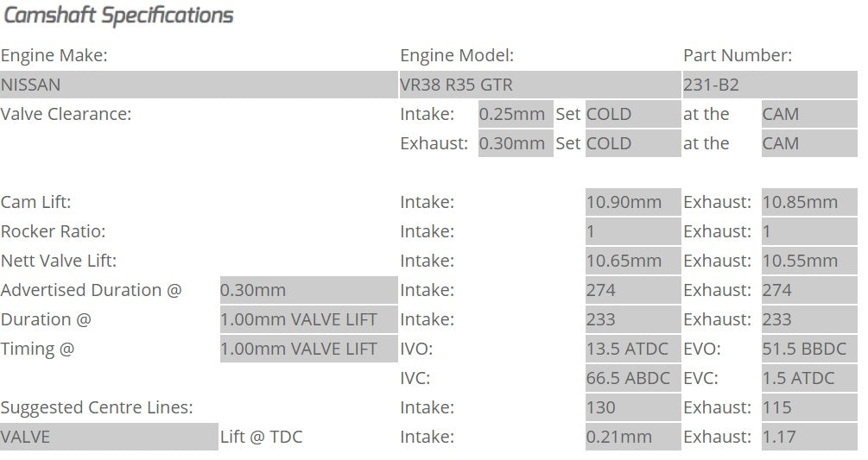Click the Intake valve clearance 0.25mm field
The height and width of the screenshot is (460, 868).
[516, 115]
